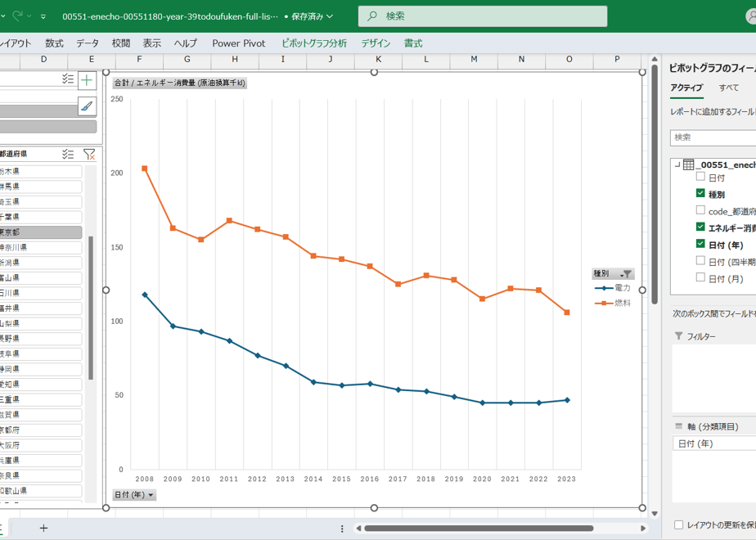This screenshot has height=540, width=756.
Task: Click the funnel icon beside フィルター
Action: click(679, 336)
